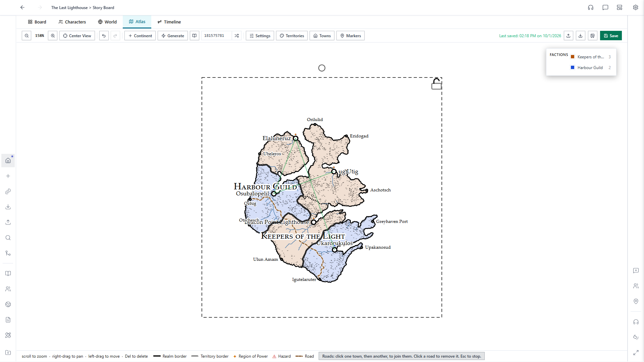
Task: Select the Greyhaven Port town label
Action: [392, 222]
